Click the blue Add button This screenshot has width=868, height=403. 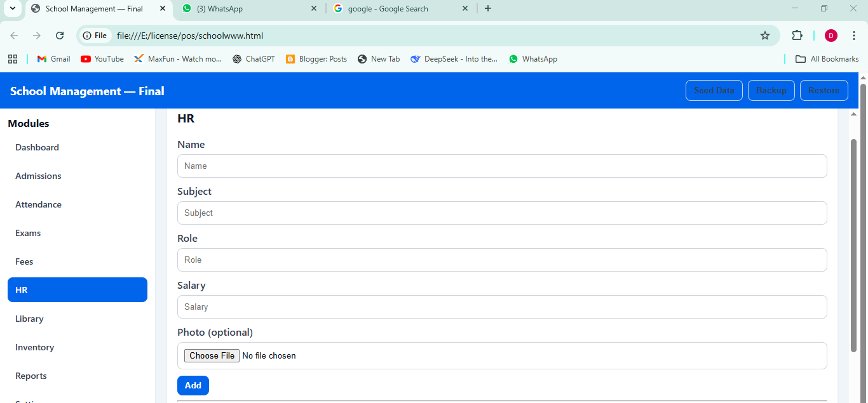193,385
